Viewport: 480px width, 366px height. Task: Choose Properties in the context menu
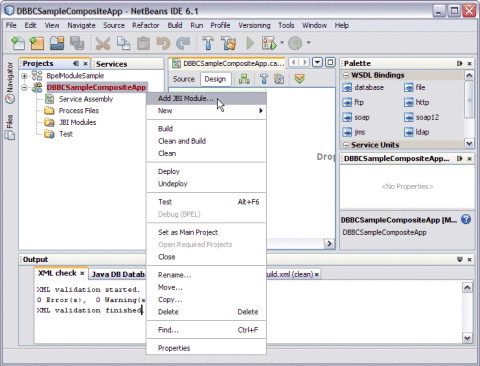tap(206, 348)
